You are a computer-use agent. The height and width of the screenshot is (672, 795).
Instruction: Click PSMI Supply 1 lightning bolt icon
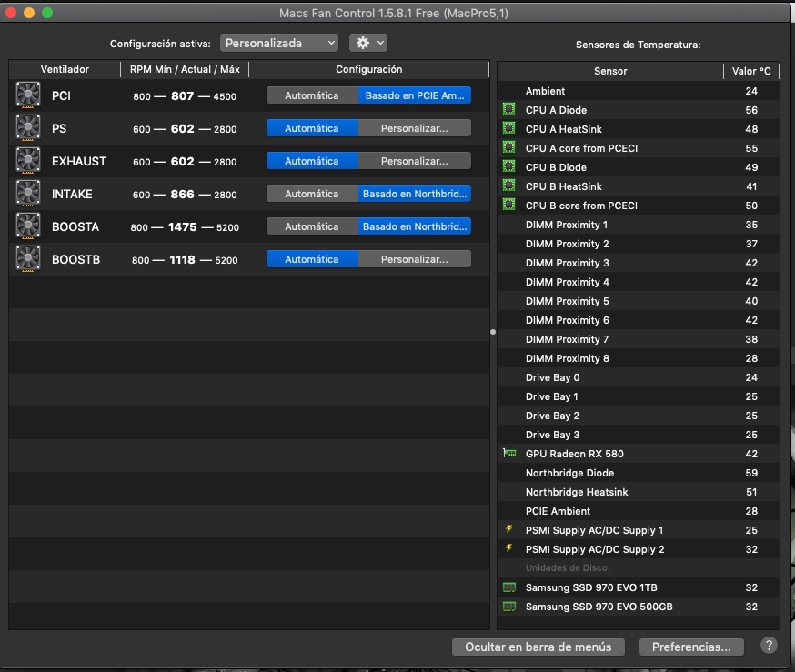(x=509, y=530)
